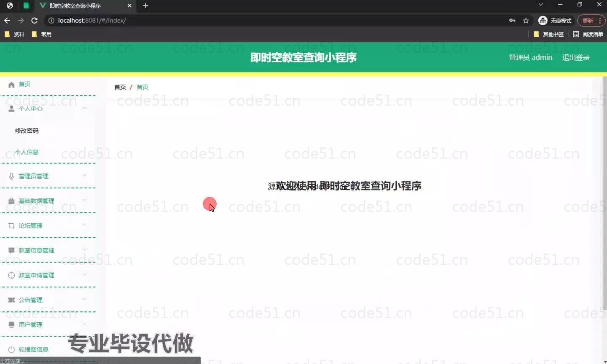The width and height of the screenshot is (607, 364).
Task: Go back with the browser back arrow
Action: (x=7, y=20)
